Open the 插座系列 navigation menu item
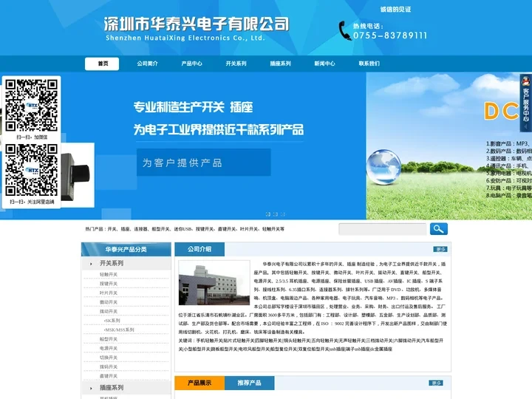 281,64
